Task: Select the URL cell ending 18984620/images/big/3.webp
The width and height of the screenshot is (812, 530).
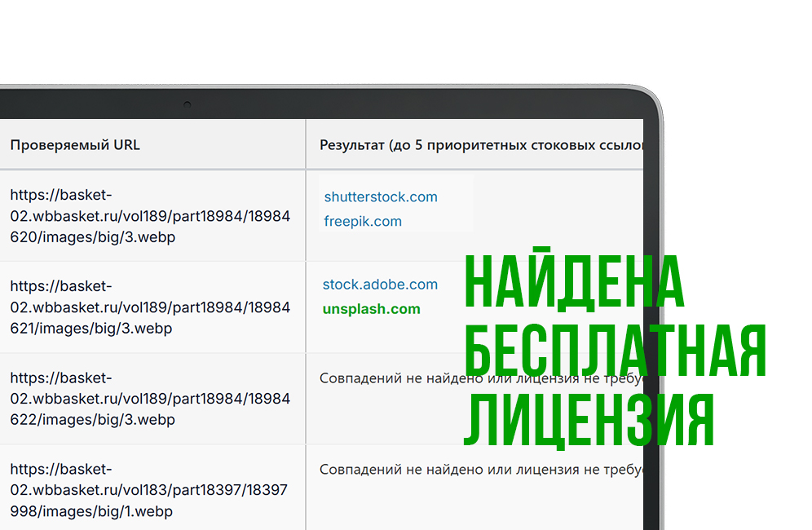Action: 150,216
